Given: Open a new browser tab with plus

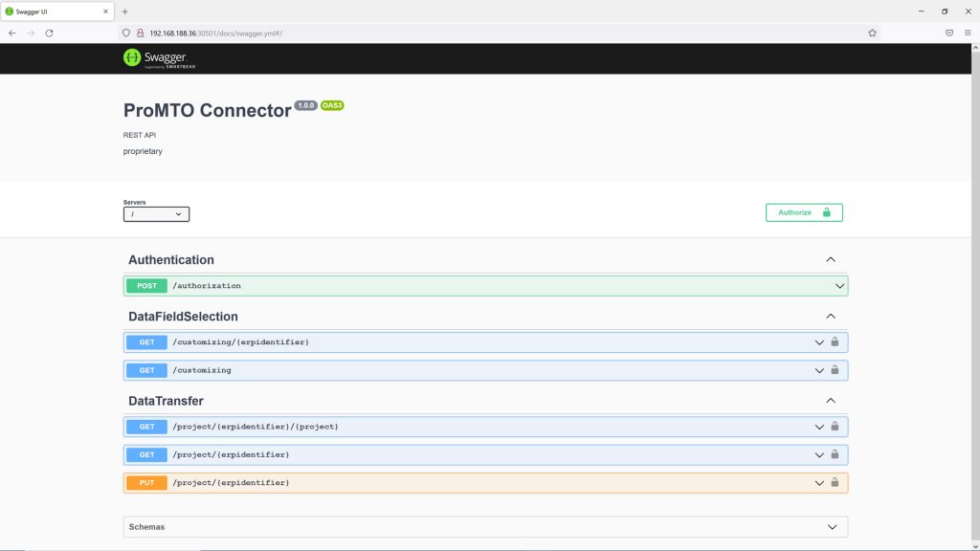Looking at the screenshot, I should 124,11.
